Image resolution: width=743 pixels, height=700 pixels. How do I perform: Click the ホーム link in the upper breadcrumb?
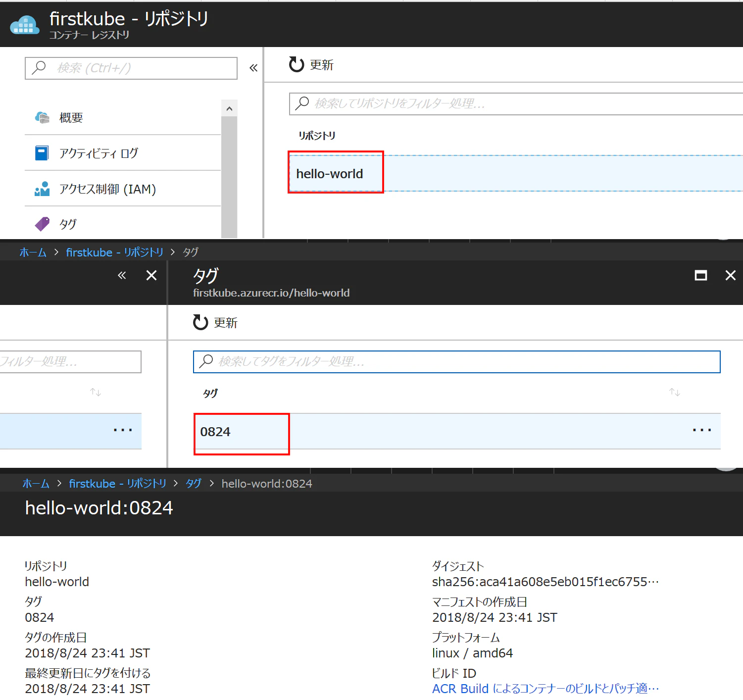[x=33, y=252]
